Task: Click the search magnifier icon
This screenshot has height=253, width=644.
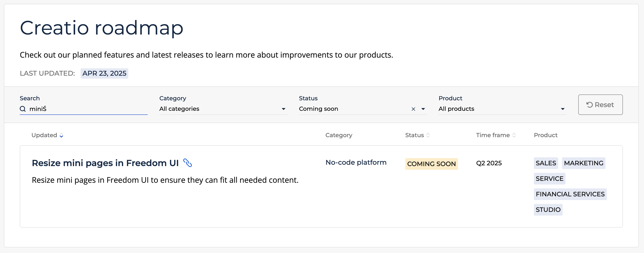Action: click(x=23, y=109)
